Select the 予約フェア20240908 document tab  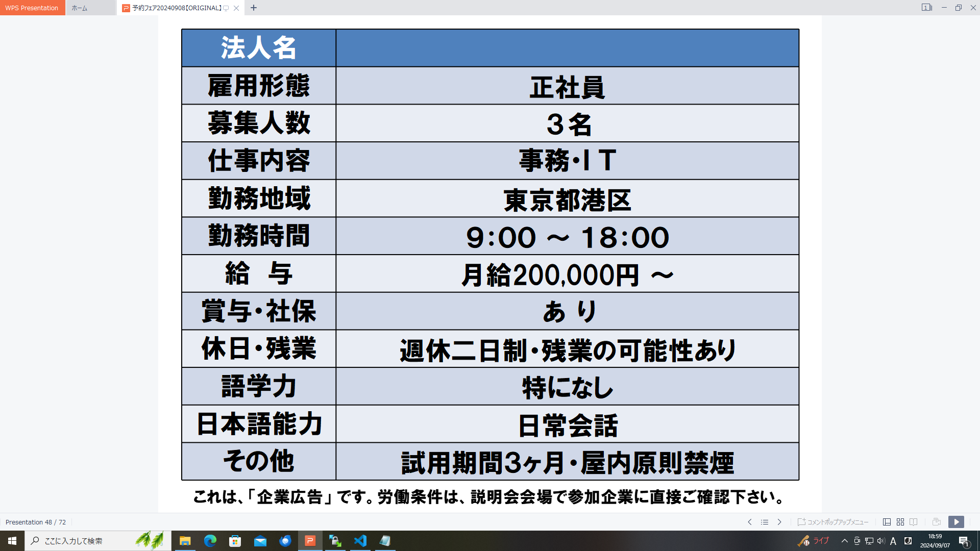point(176,8)
